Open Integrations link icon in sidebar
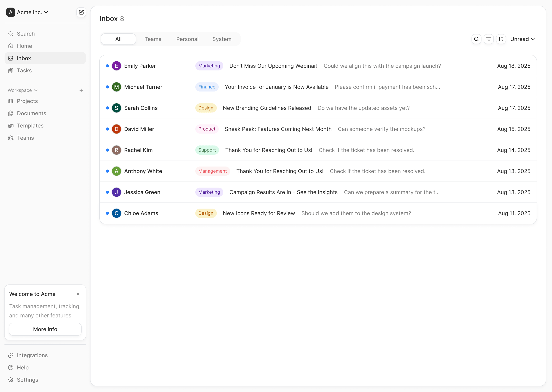 [11, 355]
